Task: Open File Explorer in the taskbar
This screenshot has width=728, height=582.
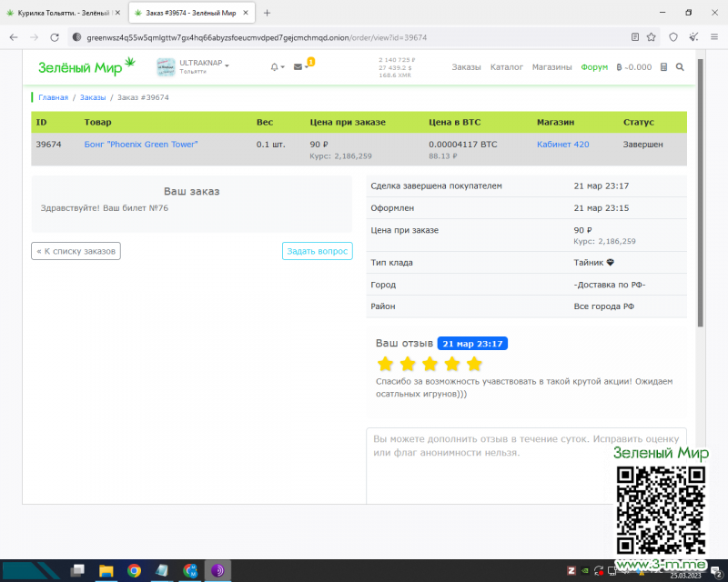Action: coord(106,570)
